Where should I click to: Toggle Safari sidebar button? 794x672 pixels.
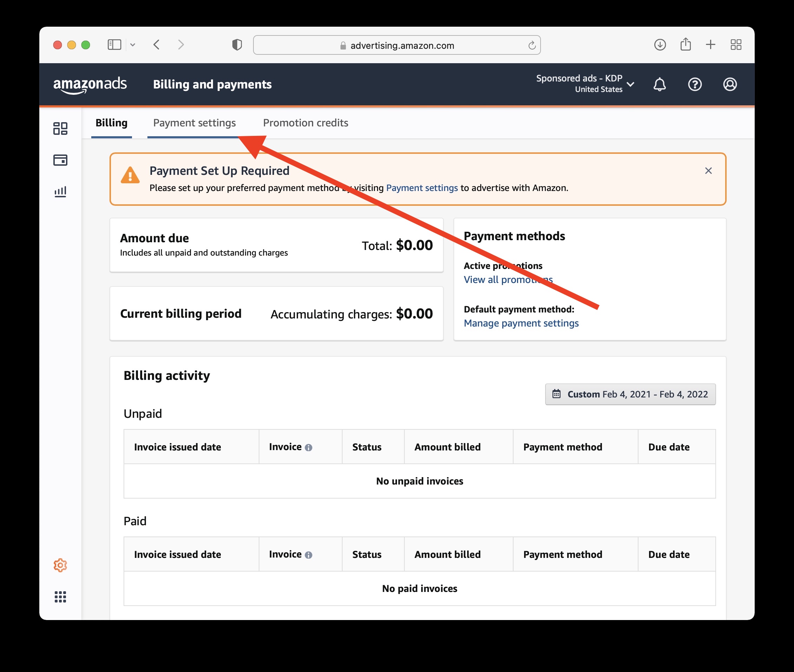coord(114,45)
